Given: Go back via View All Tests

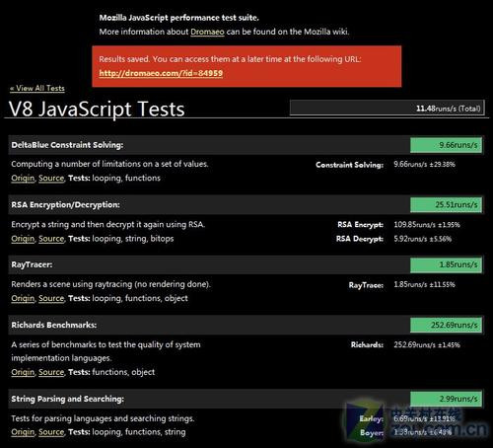Looking at the screenshot, I should 37,88.
